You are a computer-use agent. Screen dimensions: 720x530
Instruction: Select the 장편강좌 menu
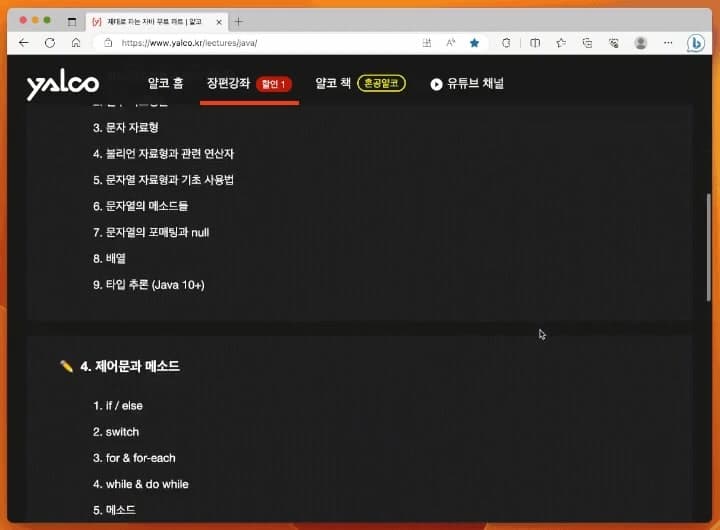click(228, 83)
